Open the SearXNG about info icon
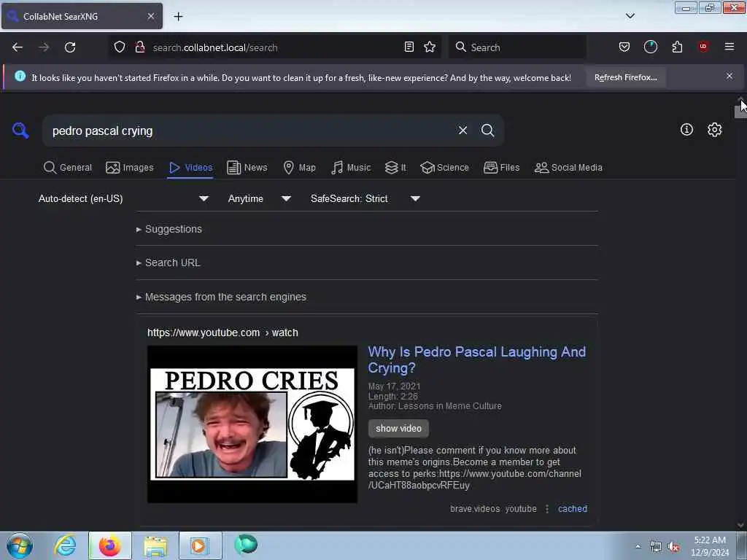The image size is (747, 560). pyautogui.click(x=686, y=130)
